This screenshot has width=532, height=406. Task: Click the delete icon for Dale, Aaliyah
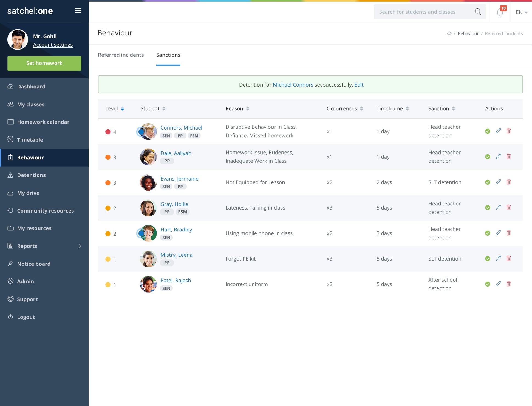coord(508,156)
